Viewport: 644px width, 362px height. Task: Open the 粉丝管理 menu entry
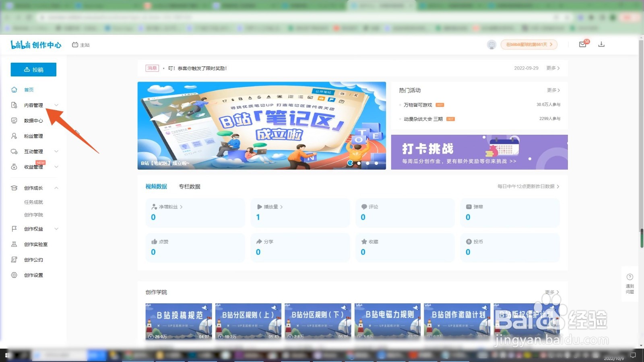tap(33, 136)
